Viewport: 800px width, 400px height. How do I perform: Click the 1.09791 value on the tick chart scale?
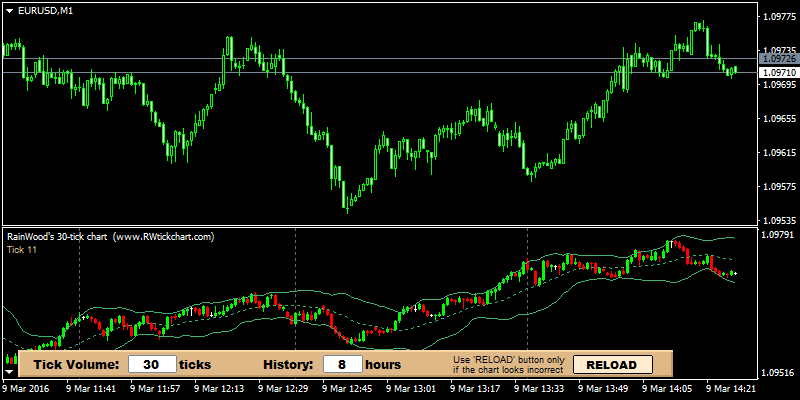pyautogui.click(x=778, y=235)
